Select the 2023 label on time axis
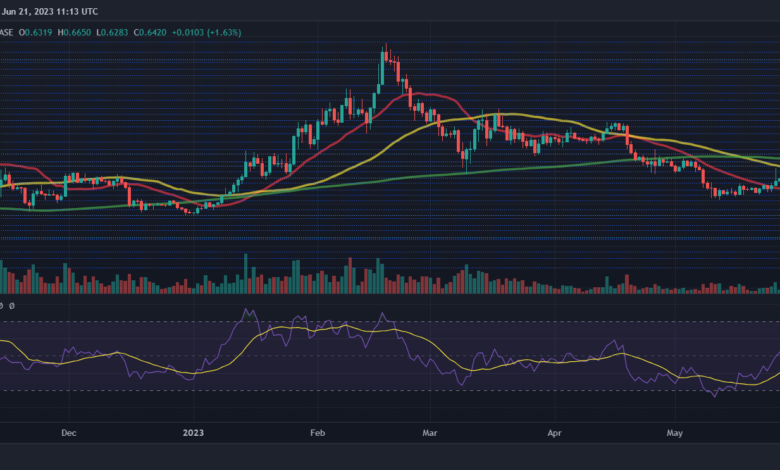This screenshot has height=470, width=780. coord(194,434)
